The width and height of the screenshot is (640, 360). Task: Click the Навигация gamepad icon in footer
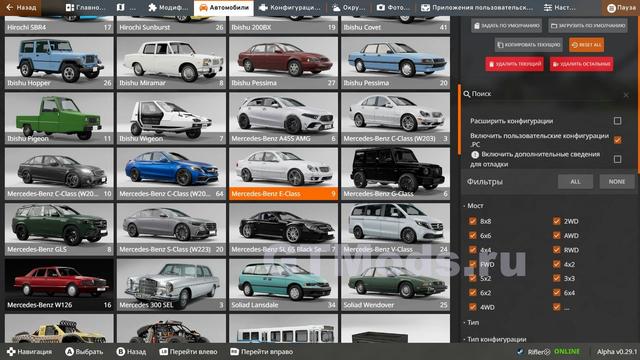11,351
